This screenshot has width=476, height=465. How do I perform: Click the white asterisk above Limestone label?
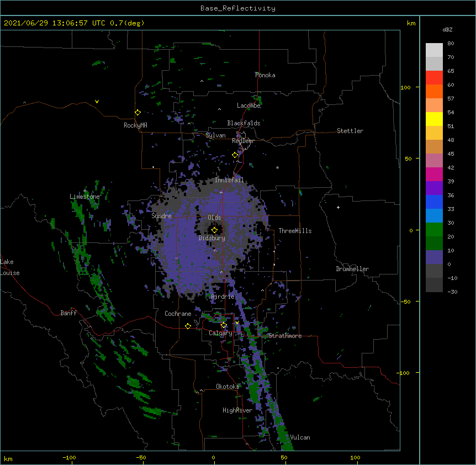coord(84,191)
